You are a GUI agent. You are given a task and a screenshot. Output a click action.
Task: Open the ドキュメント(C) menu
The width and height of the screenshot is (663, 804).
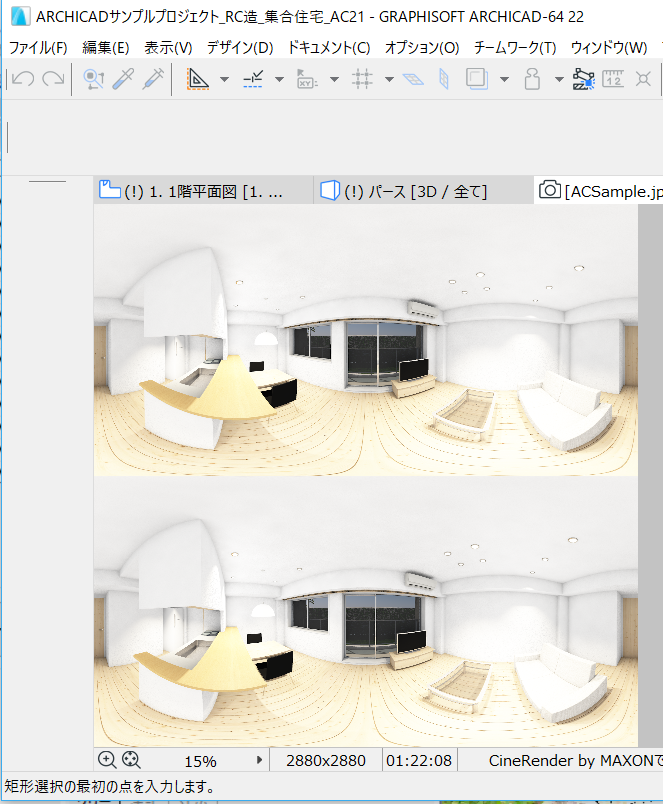[x=329, y=48]
